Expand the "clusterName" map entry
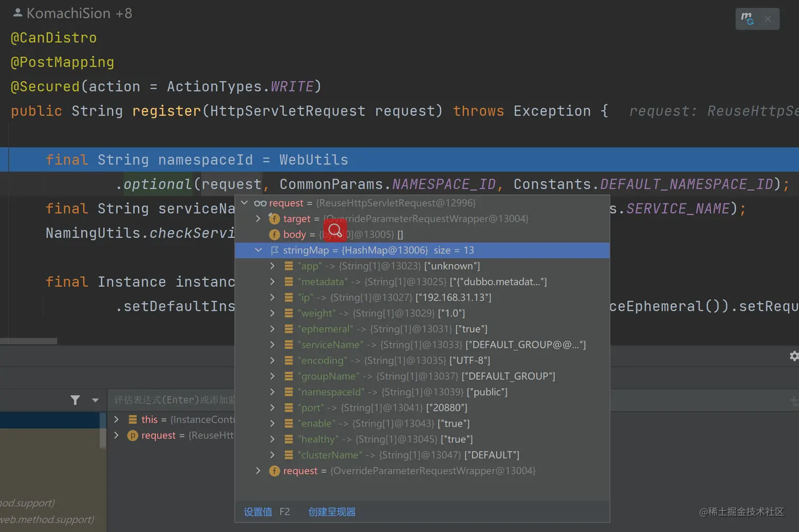This screenshot has width=799, height=532. pyautogui.click(x=272, y=455)
